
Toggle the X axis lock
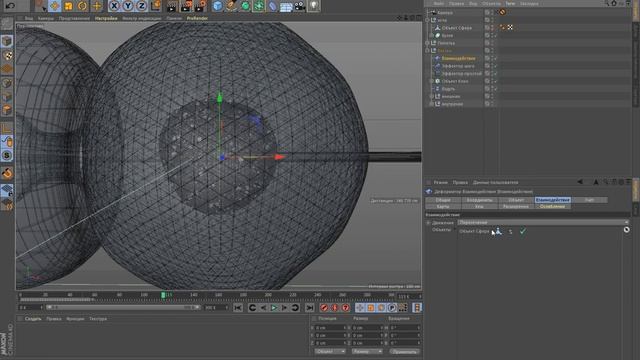point(114,6)
